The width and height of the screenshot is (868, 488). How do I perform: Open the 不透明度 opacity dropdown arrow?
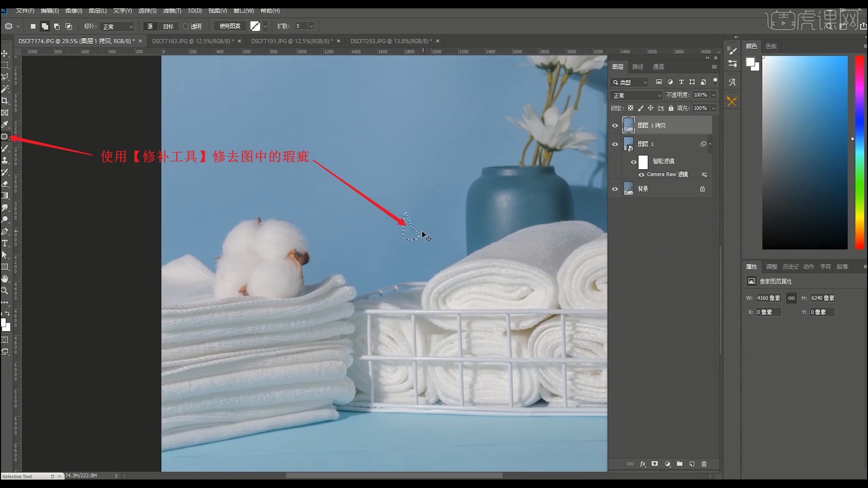tap(713, 95)
